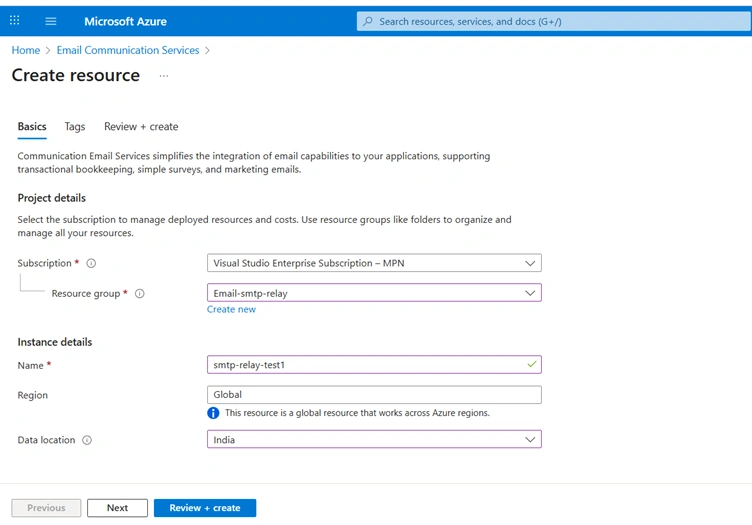This screenshot has width=752, height=525.
Task: Click the Next button
Action: coord(118,508)
